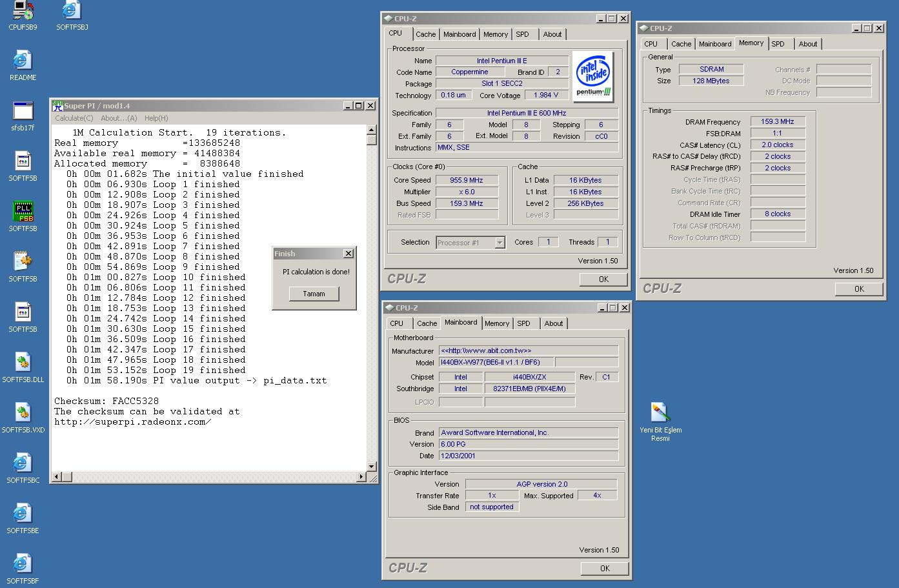Click the BIOS Date 12/03/2001 field

coord(529,456)
